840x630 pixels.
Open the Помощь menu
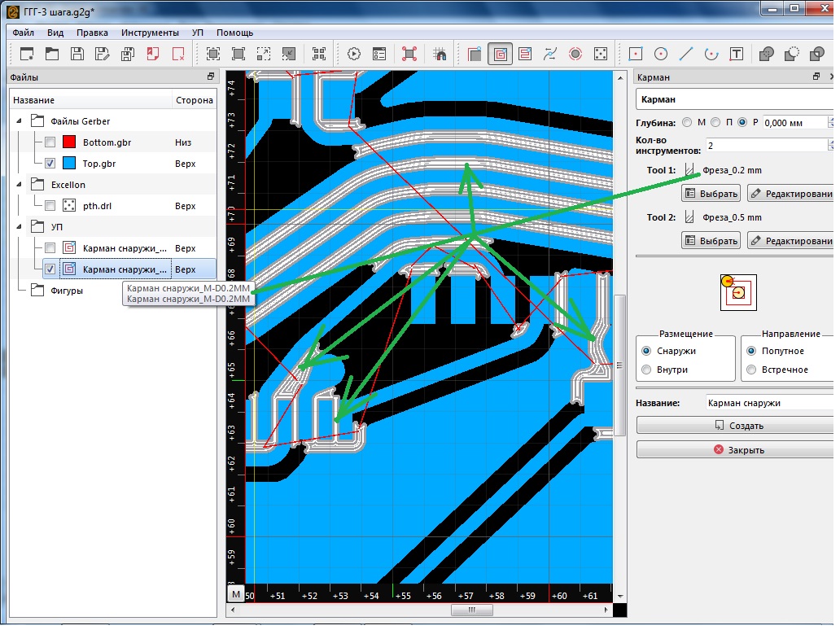click(234, 33)
